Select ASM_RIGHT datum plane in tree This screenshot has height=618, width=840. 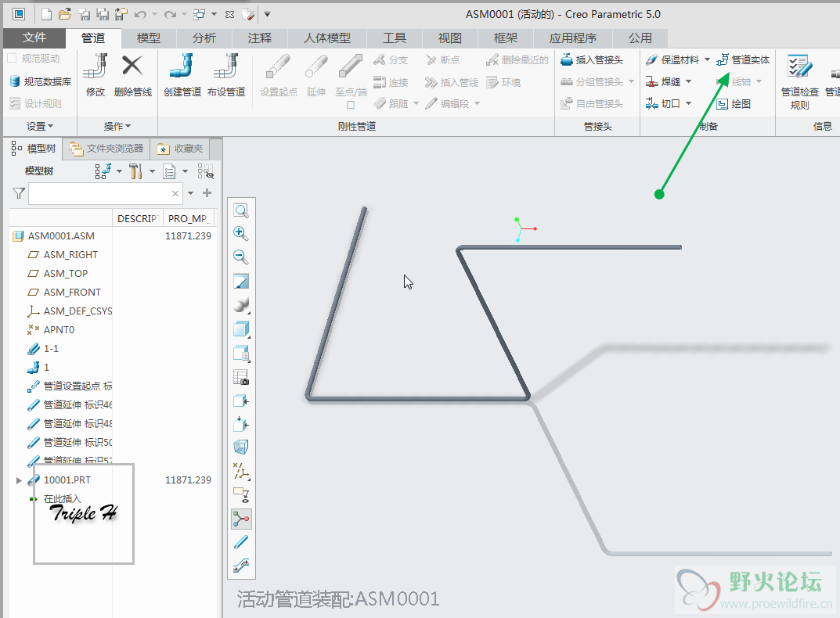(x=70, y=255)
